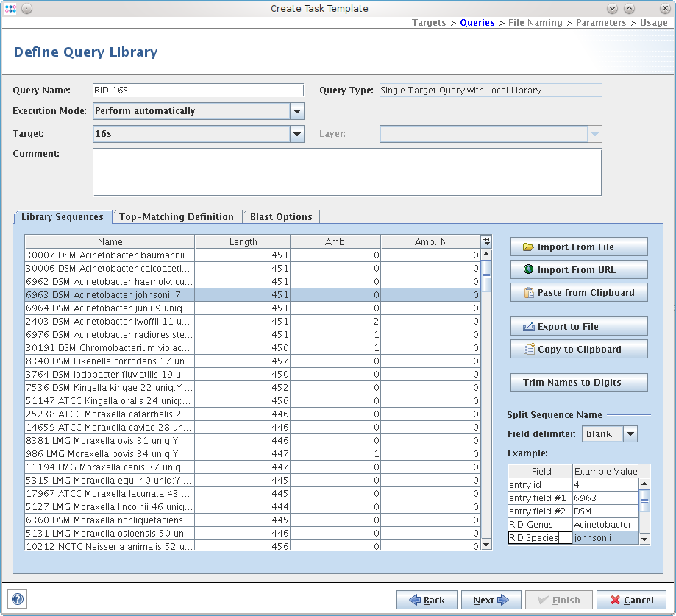Click the Import From File folder icon
Image resolution: width=676 pixels, height=616 pixels.
click(528, 247)
